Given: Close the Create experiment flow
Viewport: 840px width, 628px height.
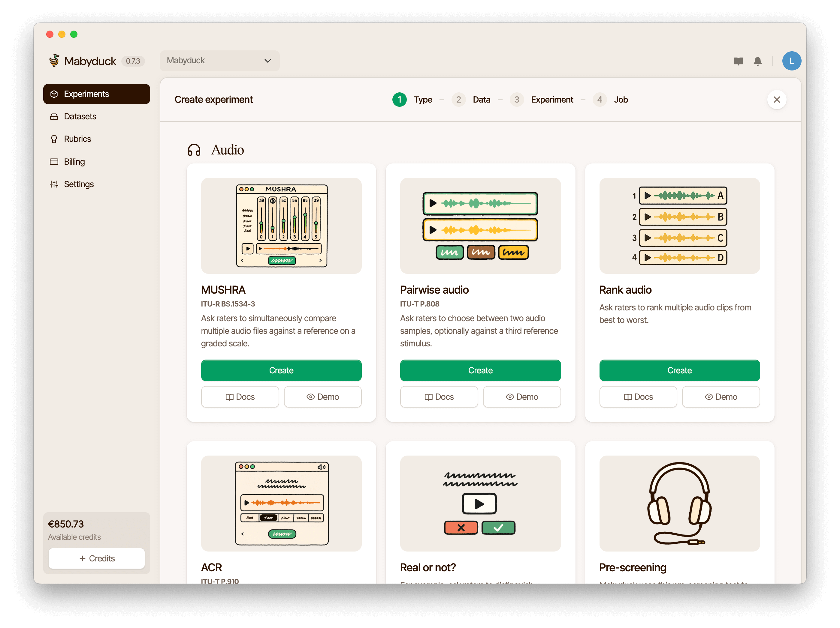Looking at the screenshot, I should (777, 99).
